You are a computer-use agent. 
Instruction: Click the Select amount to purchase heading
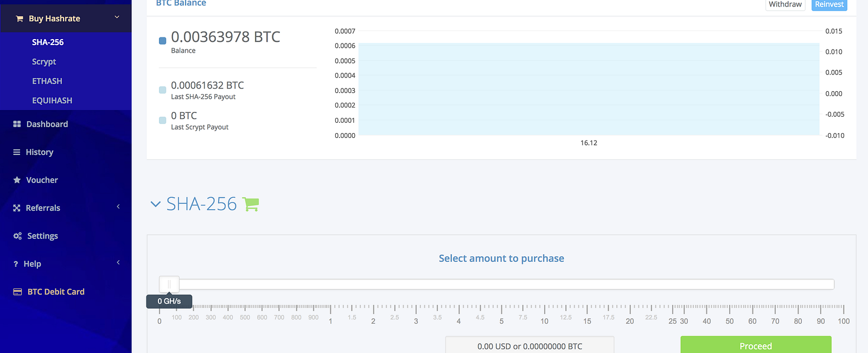(x=501, y=259)
